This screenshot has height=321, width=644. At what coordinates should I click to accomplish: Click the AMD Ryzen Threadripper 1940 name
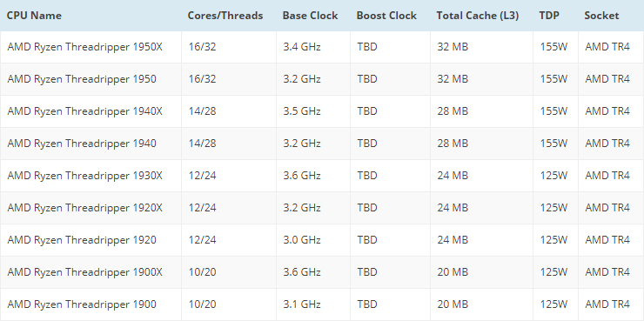click(x=82, y=144)
